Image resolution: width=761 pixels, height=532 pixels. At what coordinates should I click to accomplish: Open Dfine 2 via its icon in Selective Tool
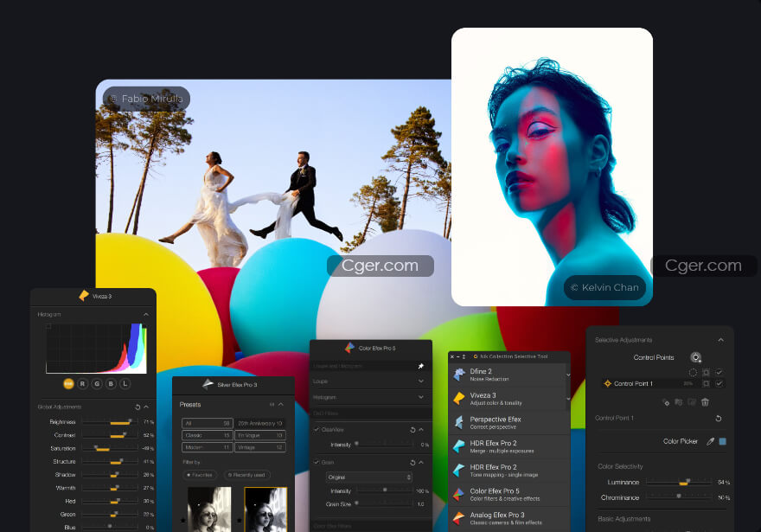459,375
